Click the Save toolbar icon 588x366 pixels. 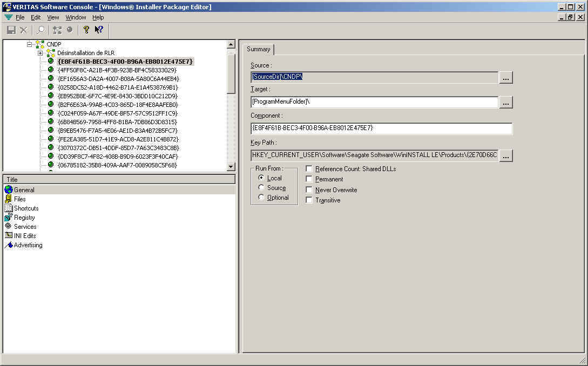(x=11, y=30)
